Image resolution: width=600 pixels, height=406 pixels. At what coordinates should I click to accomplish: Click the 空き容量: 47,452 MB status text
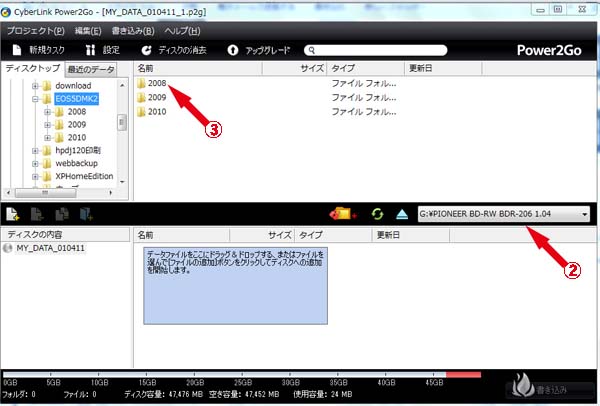point(244,394)
